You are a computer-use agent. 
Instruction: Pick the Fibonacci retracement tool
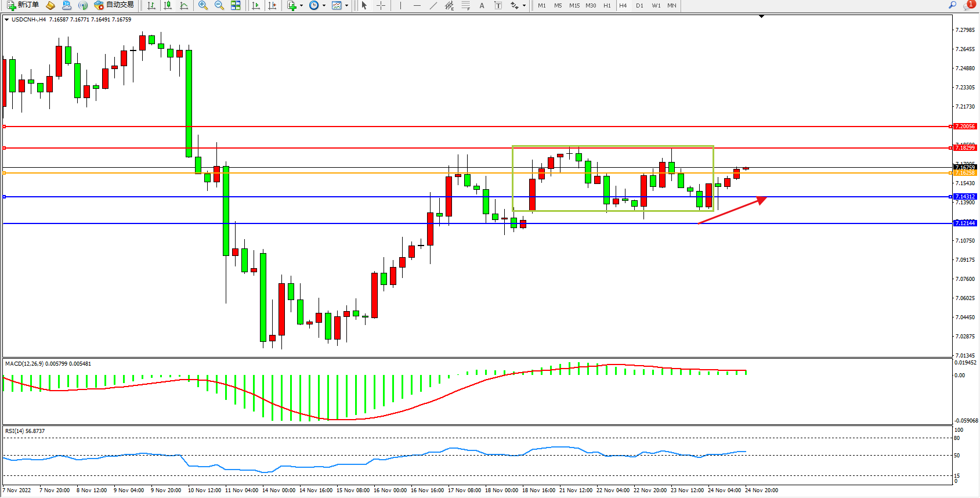[x=465, y=5]
